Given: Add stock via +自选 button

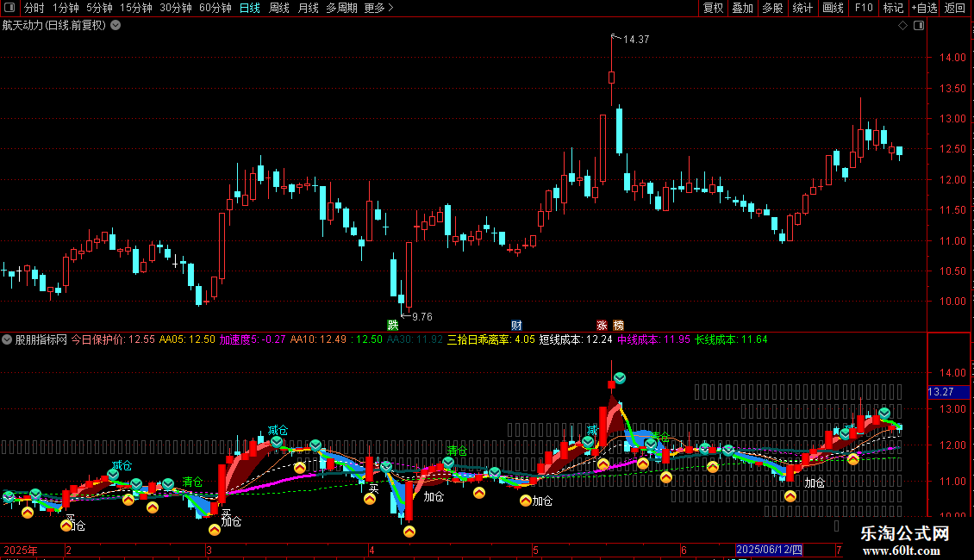Looking at the screenshot, I should pyautogui.click(x=924, y=8).
